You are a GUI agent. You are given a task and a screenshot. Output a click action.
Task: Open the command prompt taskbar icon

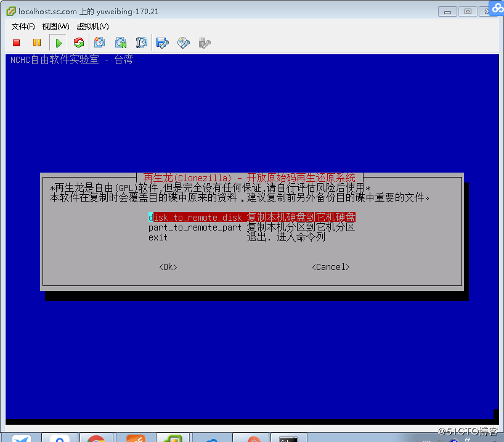click(288, 438)
